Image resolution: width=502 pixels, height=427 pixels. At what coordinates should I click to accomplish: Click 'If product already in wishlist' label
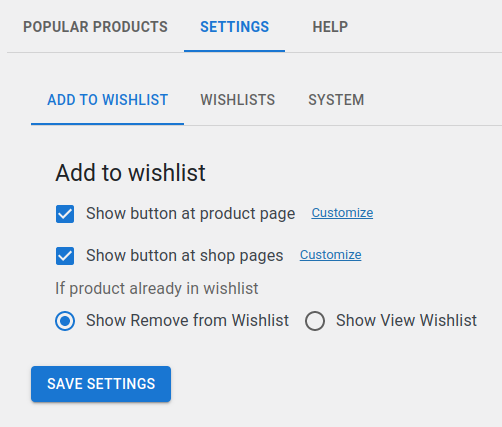[157, 289]
